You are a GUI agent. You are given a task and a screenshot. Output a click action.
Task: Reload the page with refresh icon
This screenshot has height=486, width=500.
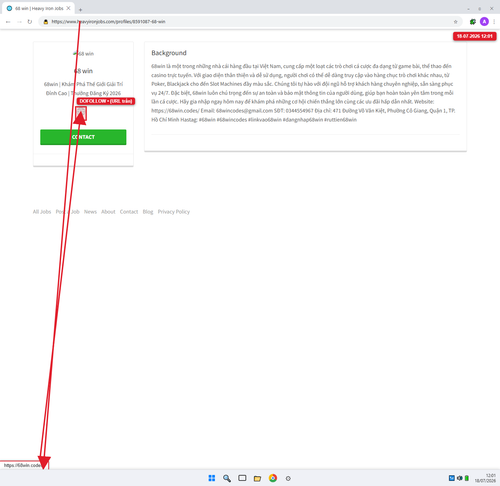[x=30, y=22]
